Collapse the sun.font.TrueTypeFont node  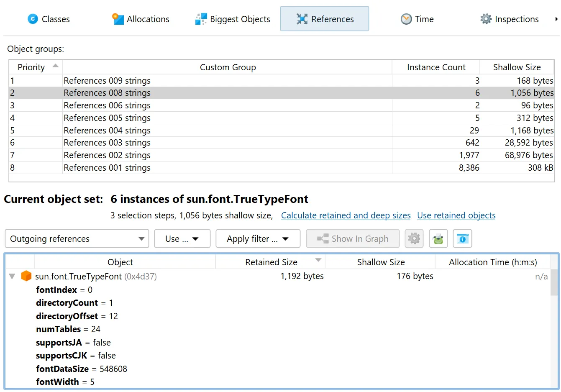(12, 276)
